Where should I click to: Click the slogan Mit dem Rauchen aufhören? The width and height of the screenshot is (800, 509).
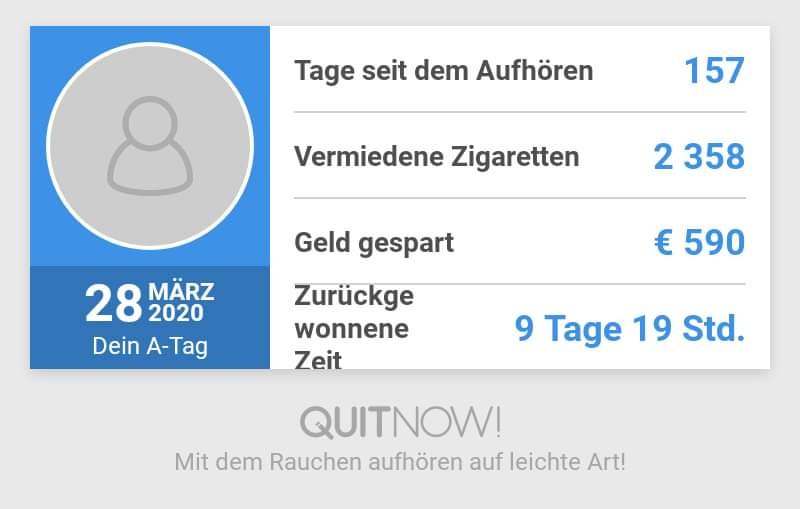322,462
